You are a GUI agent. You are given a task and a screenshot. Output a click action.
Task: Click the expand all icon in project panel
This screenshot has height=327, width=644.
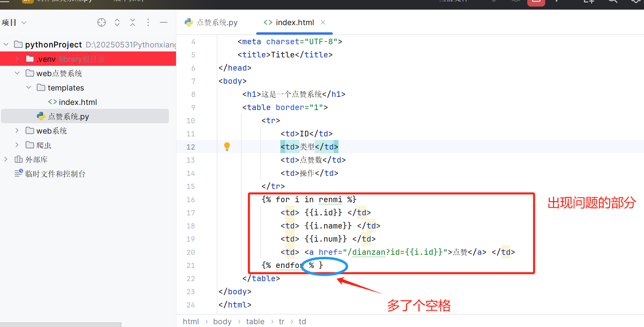[117, 22]
